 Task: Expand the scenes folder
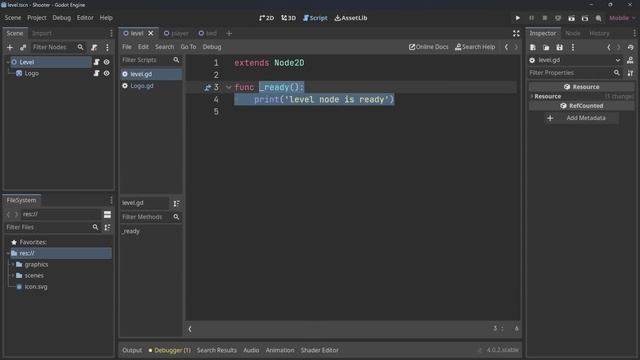(13, 276)
